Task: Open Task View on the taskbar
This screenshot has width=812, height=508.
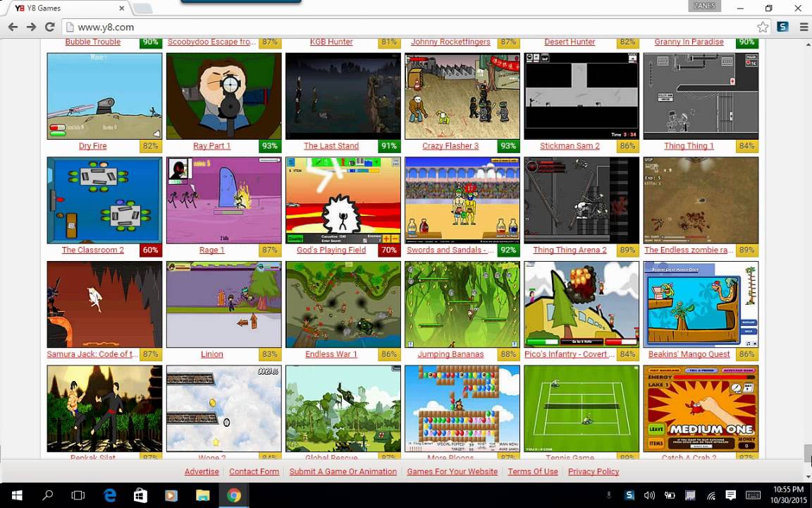Action: click(x=78, y=495)
